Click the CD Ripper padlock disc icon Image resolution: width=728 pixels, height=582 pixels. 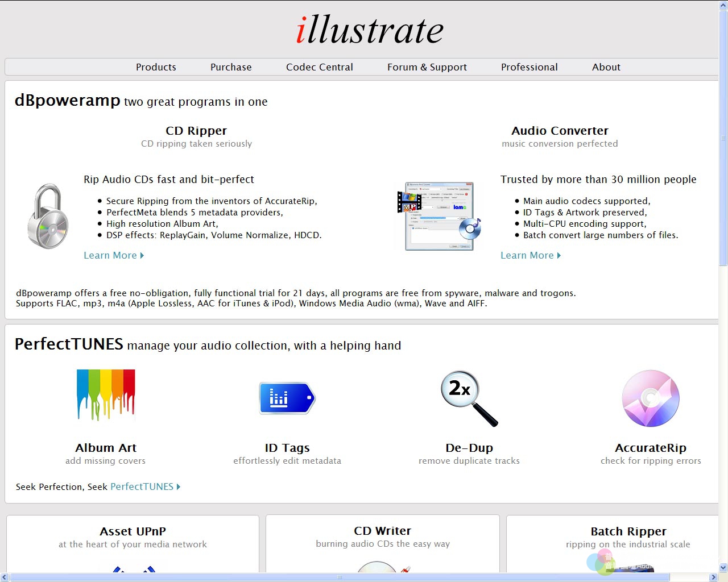48,216
